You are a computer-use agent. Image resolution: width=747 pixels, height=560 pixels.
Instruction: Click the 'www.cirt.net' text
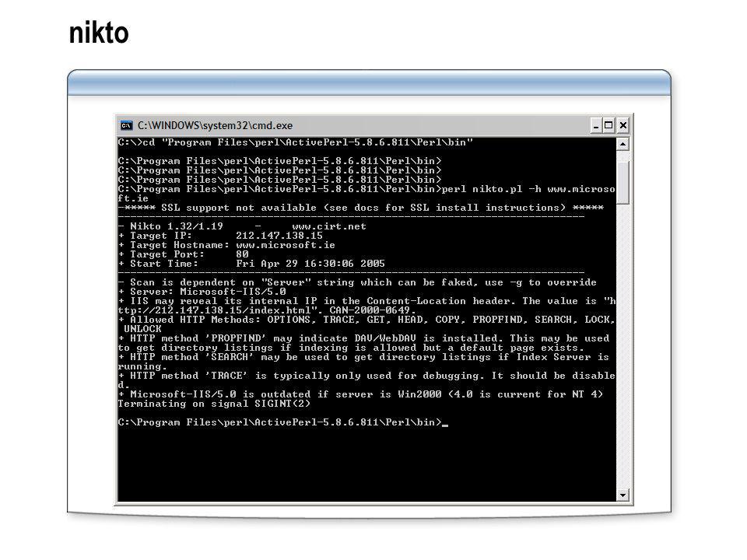click(329, 226)
